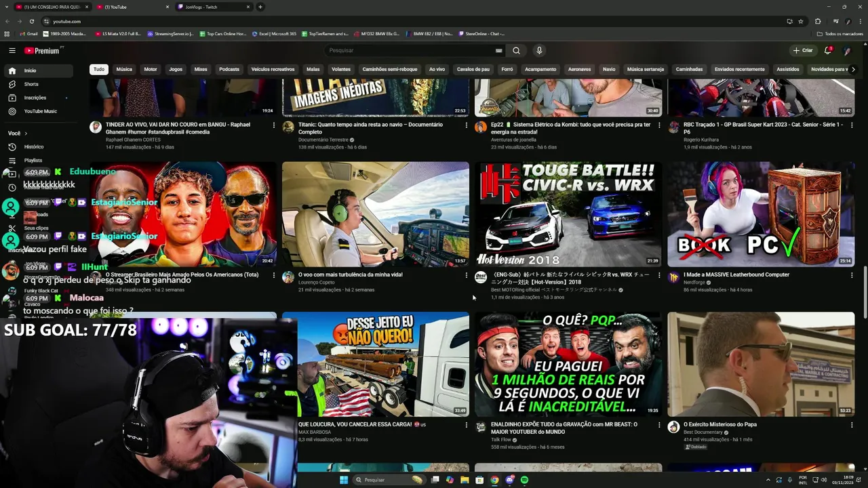Select the Podcasts filter chip
The width and height of the screenshot is (868, 488).
tap(229, 69)
